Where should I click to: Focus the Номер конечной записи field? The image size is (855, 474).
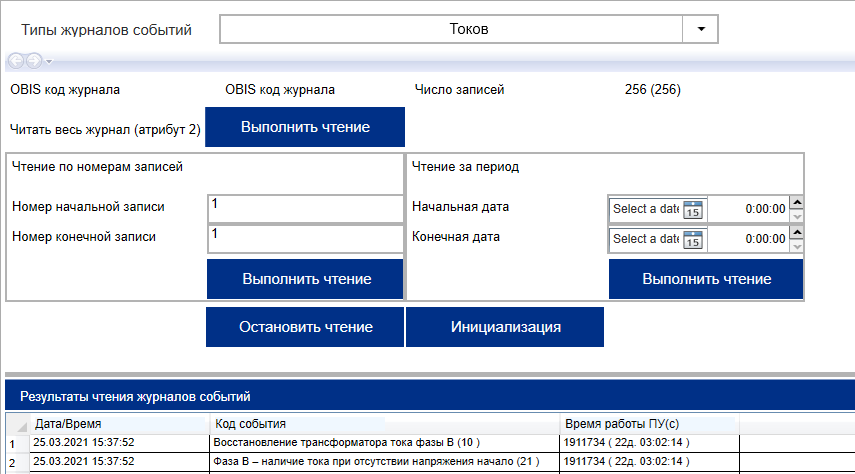(x=305, y=239)
